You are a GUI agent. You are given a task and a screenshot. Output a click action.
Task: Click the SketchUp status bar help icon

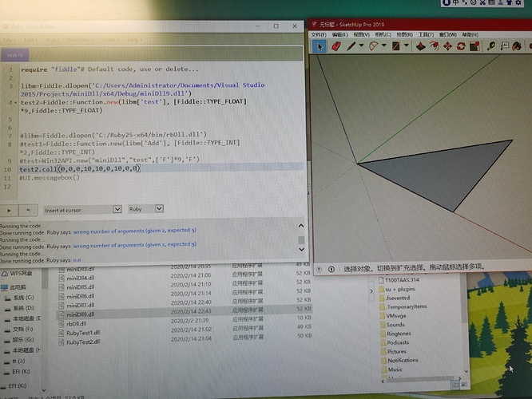(319, 269)
